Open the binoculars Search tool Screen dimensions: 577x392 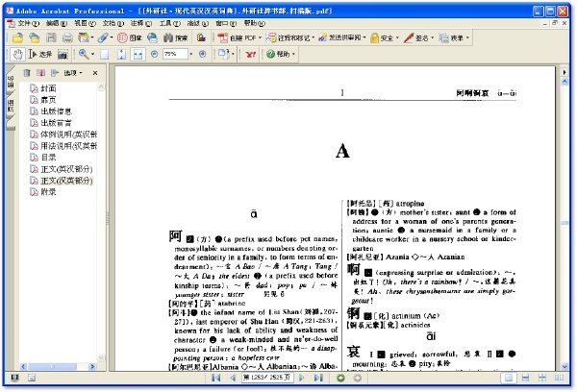click(x=176, y=37)
